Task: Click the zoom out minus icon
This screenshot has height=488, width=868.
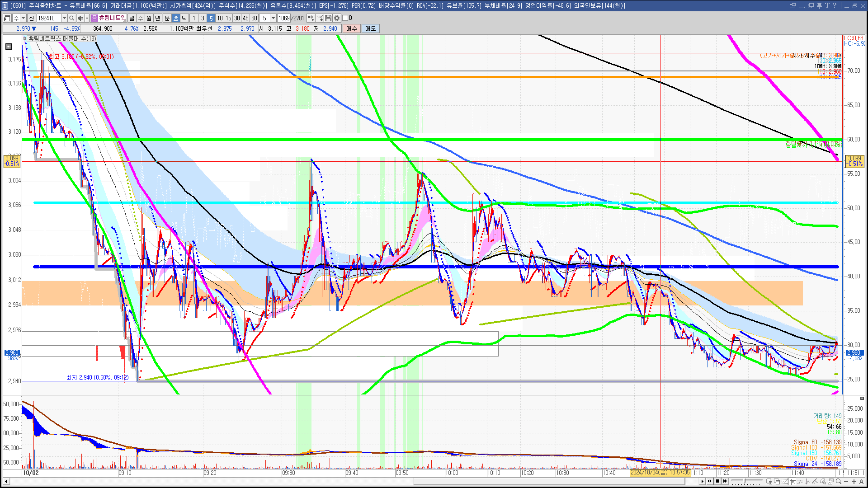Action: [x=846, y=481]
